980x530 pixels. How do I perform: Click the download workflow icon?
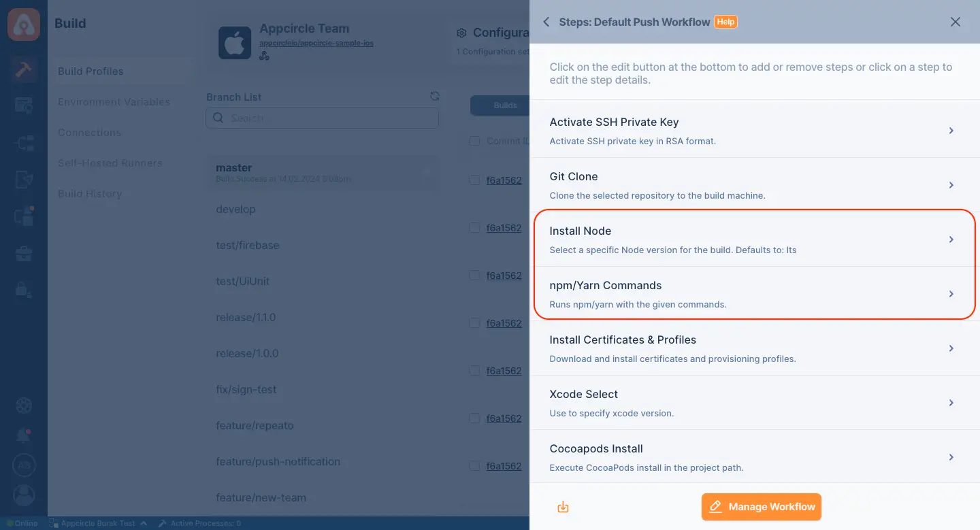coord(563,507)
